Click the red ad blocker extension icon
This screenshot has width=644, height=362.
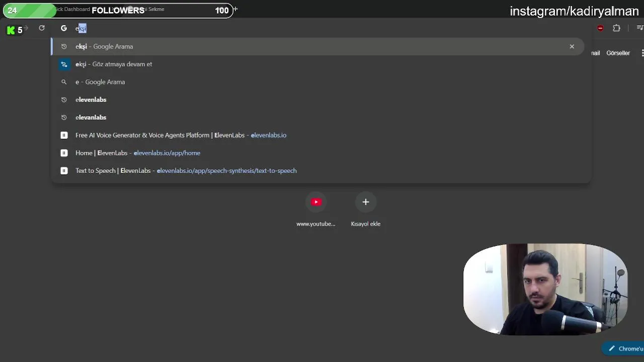click(600, 28)
